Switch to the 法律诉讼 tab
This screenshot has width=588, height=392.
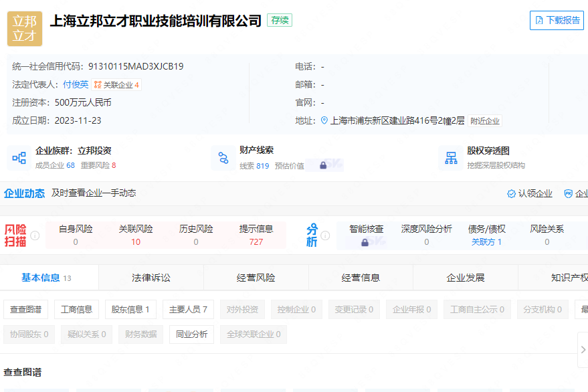(151, 278)
